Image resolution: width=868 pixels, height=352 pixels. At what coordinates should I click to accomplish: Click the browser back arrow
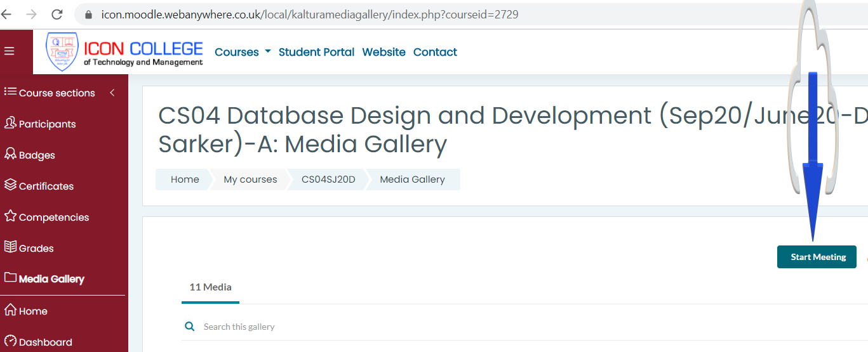(6, 14)
